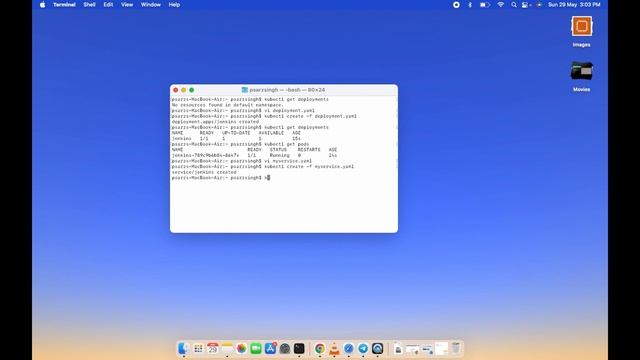The width and height of the screenshot is (640, 360).
Task: Open the Edit menu
Action: (108, 5)
